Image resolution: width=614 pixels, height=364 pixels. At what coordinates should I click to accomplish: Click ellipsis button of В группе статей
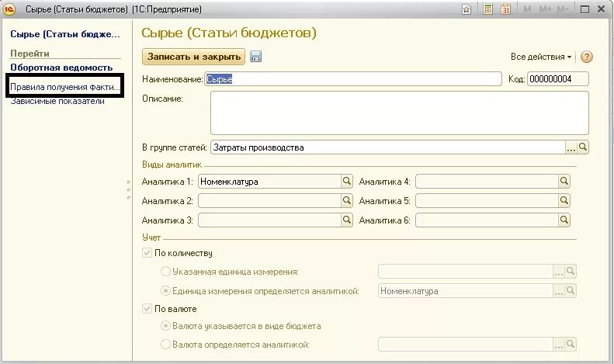[571, 147]
